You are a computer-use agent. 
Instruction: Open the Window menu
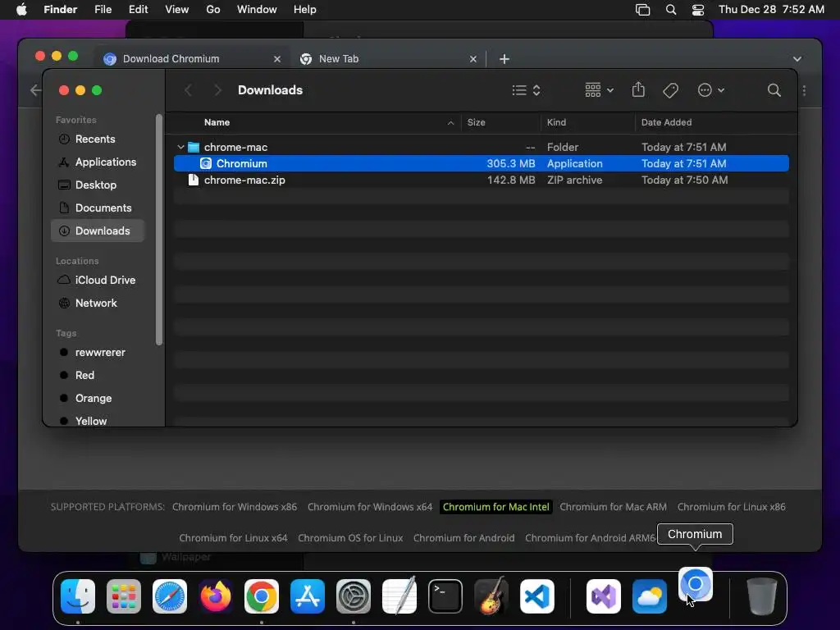click(x=257, y=10)
